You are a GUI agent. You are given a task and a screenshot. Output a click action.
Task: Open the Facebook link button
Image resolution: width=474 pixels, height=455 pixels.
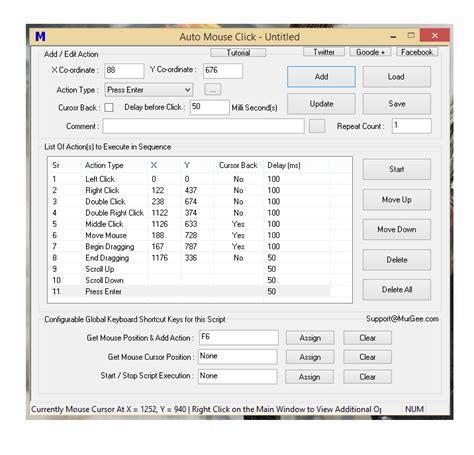point(417,52)
